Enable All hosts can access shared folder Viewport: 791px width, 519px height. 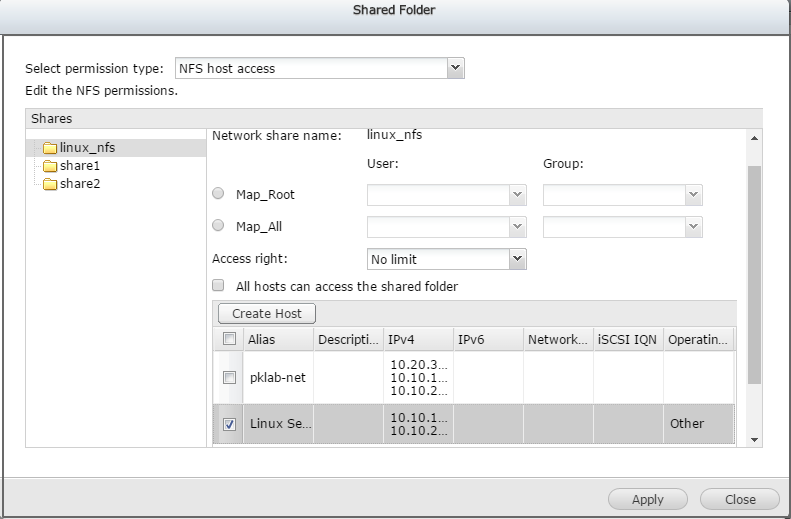coord(219,286)
